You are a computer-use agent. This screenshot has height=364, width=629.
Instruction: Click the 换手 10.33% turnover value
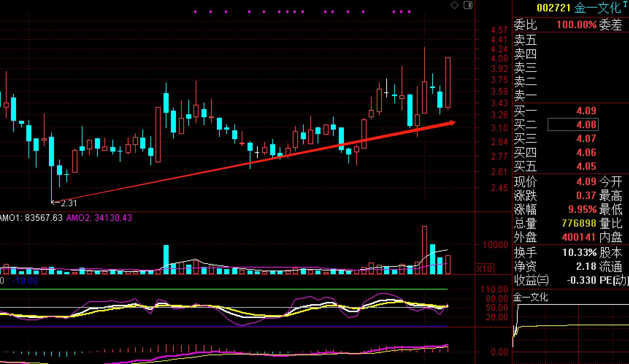(579, 252)
